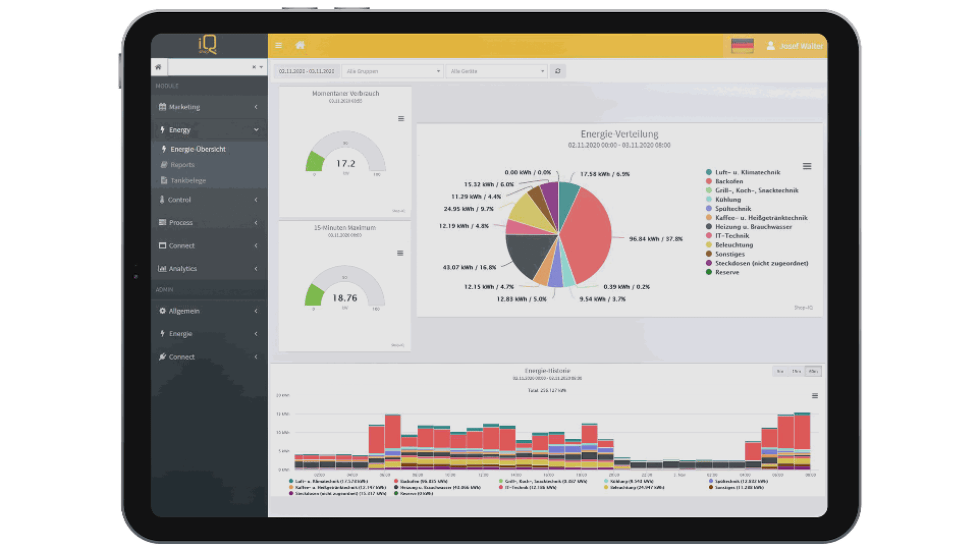Open the Momentaner Verbrauch chart menu
980x551 pixels.
tap(401, 118)
